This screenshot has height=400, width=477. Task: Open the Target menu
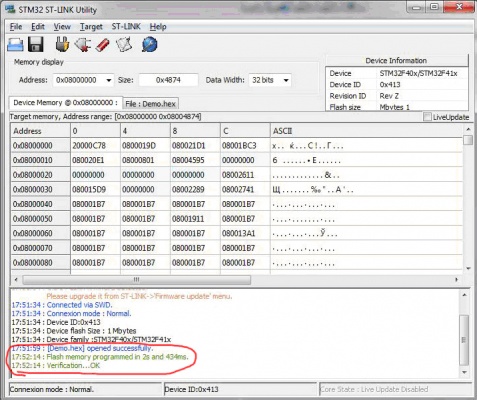[x=91, y=27]
